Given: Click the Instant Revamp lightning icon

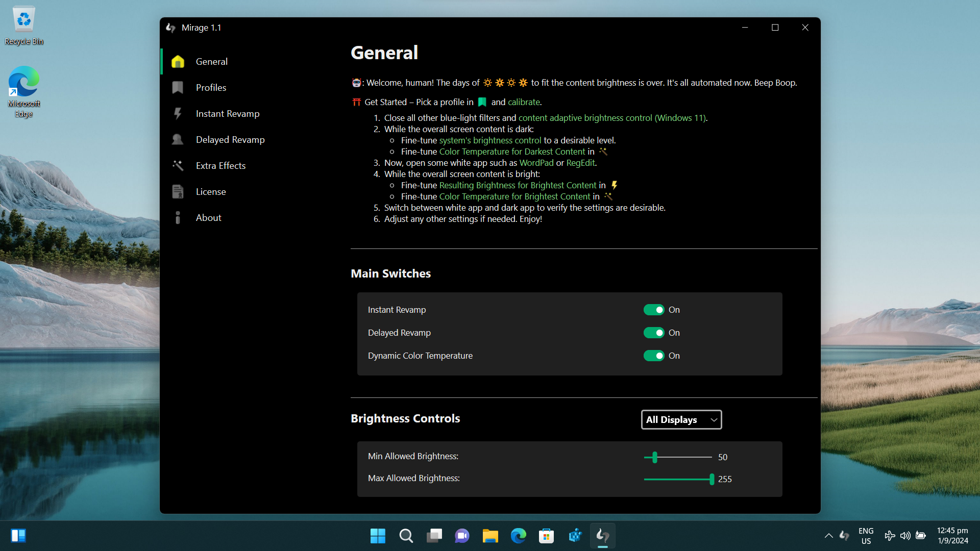Looking at the screenshot, I should click(x=177, y=113).
